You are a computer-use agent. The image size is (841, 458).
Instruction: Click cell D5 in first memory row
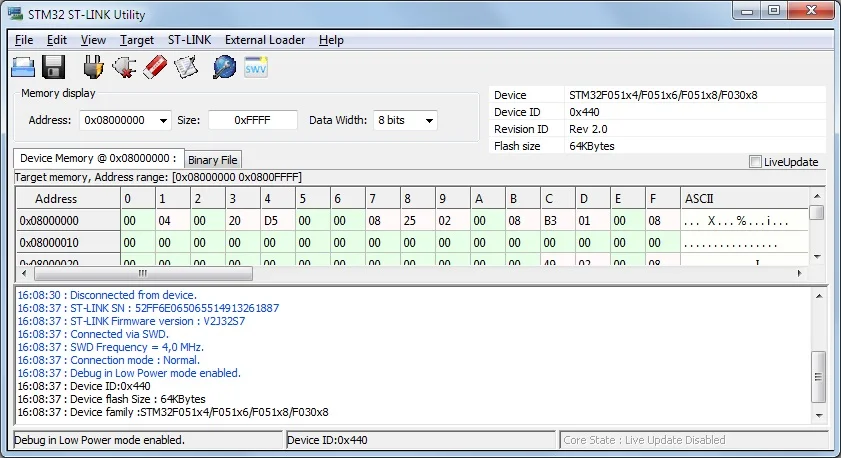pos(278,220)
